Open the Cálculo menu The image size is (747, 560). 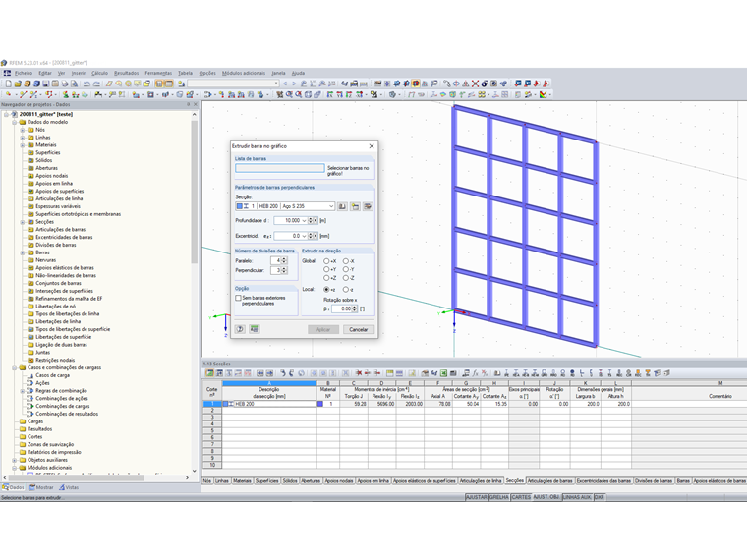tap(99, 73)
